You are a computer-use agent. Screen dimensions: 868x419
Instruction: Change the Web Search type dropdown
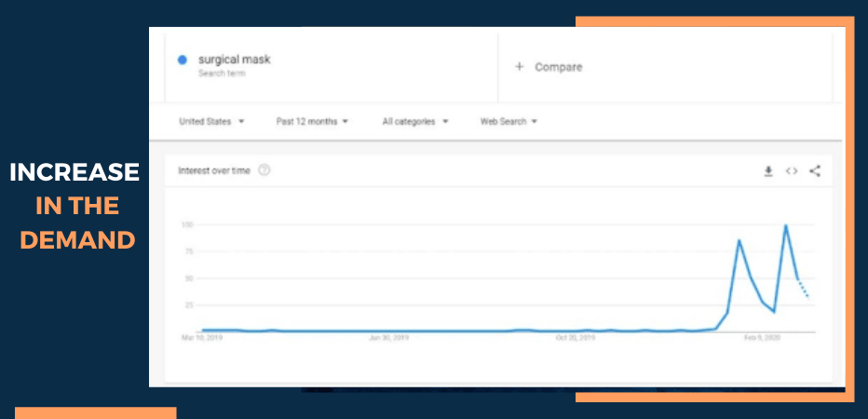click(x=509, y=121)
